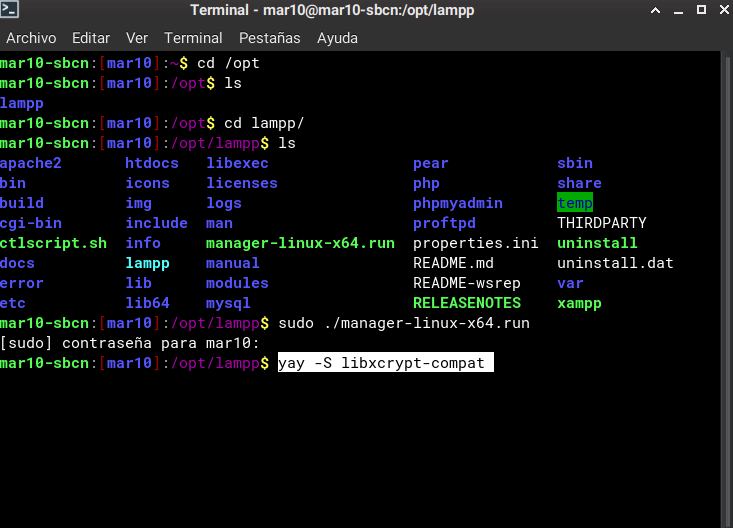Open the Terminal menu in the menu bar

click(x=193, y=38)
